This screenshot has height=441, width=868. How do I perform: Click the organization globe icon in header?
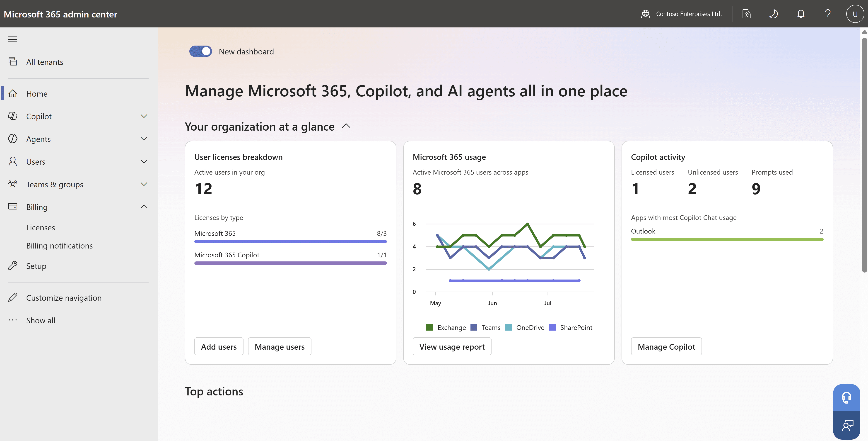[x=645, y=14]
